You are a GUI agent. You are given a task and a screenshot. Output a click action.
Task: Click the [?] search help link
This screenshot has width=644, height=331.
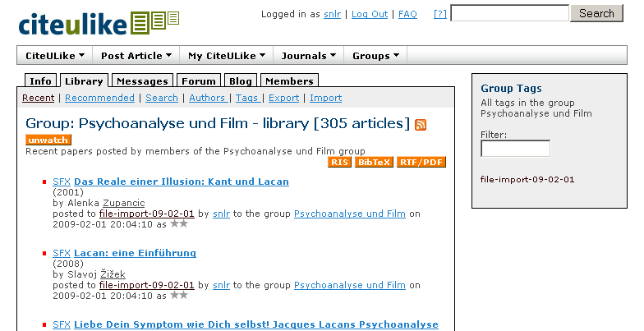coord(440,15)
